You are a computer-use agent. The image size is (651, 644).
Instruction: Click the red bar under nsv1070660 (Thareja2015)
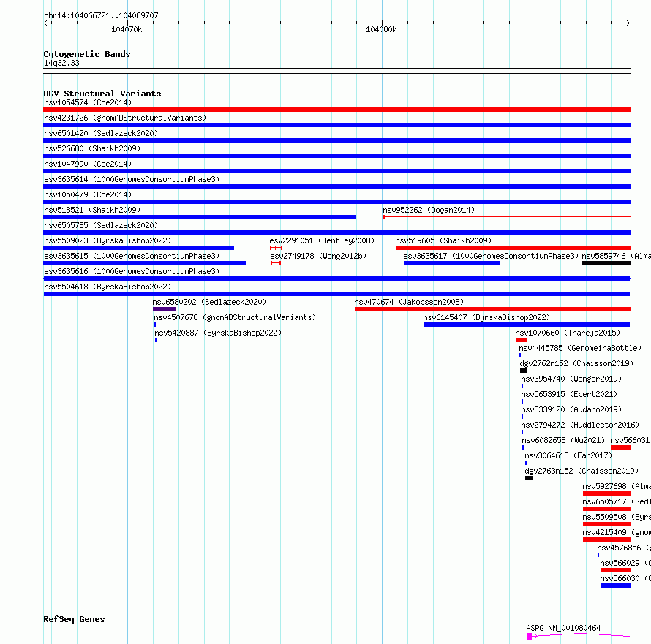tap(521, 340)
